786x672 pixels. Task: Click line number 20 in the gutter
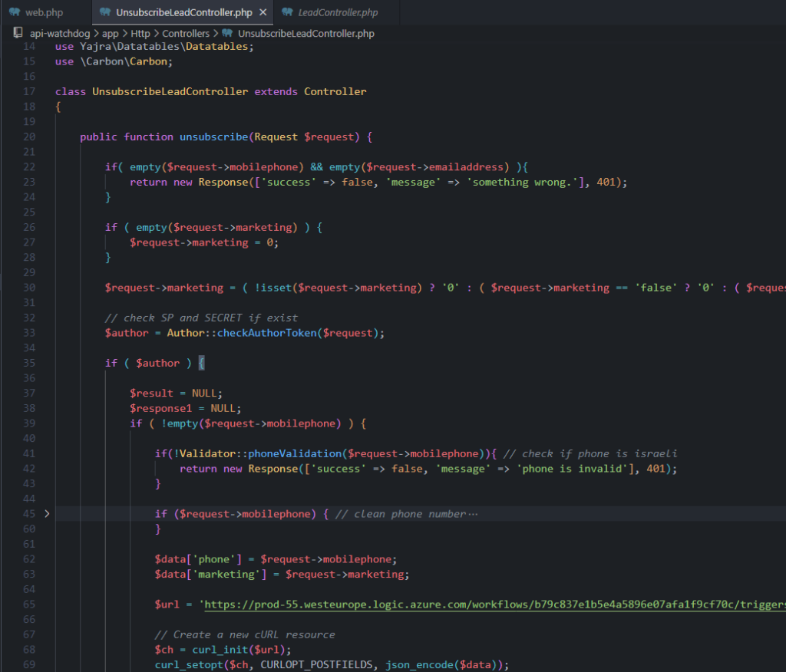(29, 137)
